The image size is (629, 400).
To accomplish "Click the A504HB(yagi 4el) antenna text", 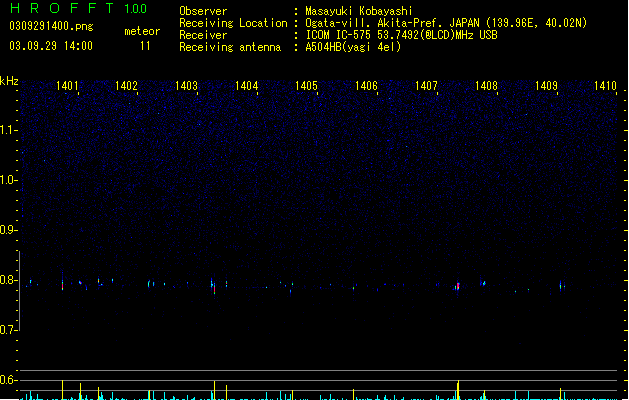I will (353, 47).
